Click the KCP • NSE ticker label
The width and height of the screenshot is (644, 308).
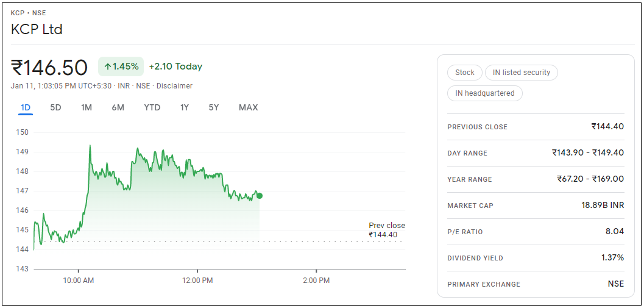29,13
